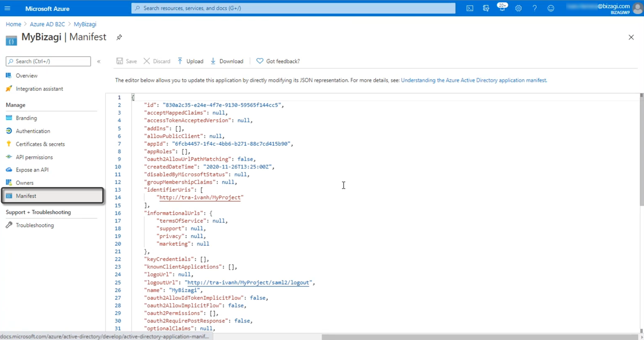
Task: Click the Owners icon in the sidebar
Action: click(9, 182)
